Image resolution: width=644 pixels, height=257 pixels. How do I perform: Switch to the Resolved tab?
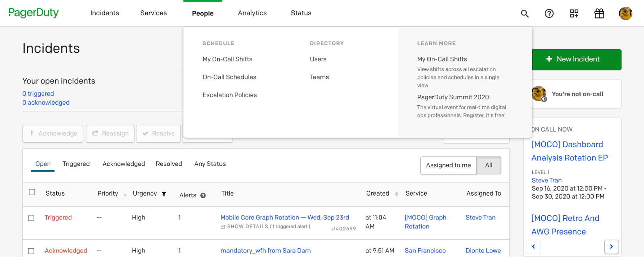click(169, 164)
